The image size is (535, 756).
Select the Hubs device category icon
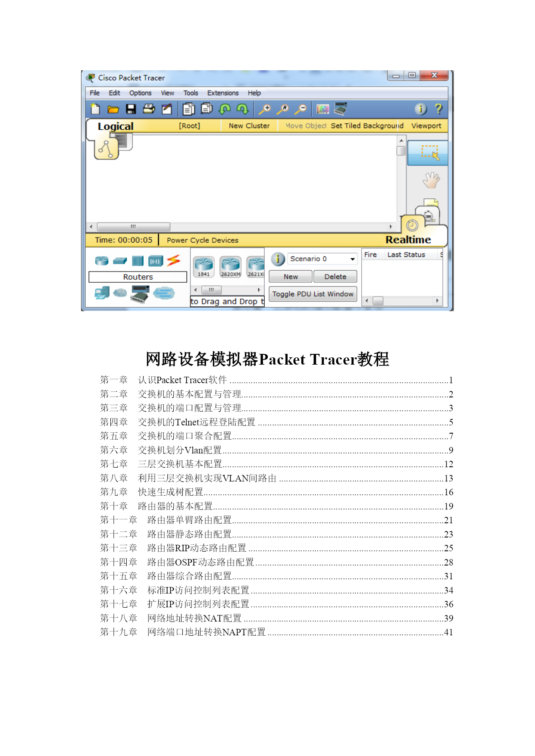click(x=138, y=261)
